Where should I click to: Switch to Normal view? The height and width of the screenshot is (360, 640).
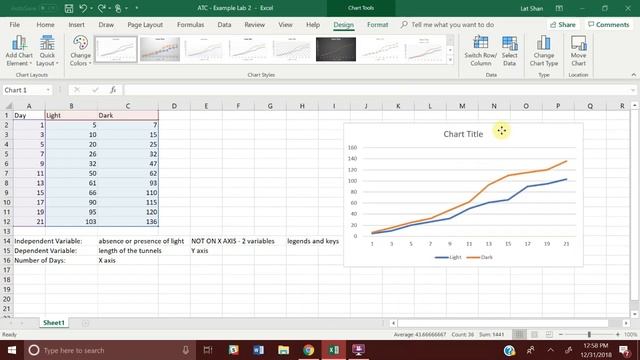(519, 334)
